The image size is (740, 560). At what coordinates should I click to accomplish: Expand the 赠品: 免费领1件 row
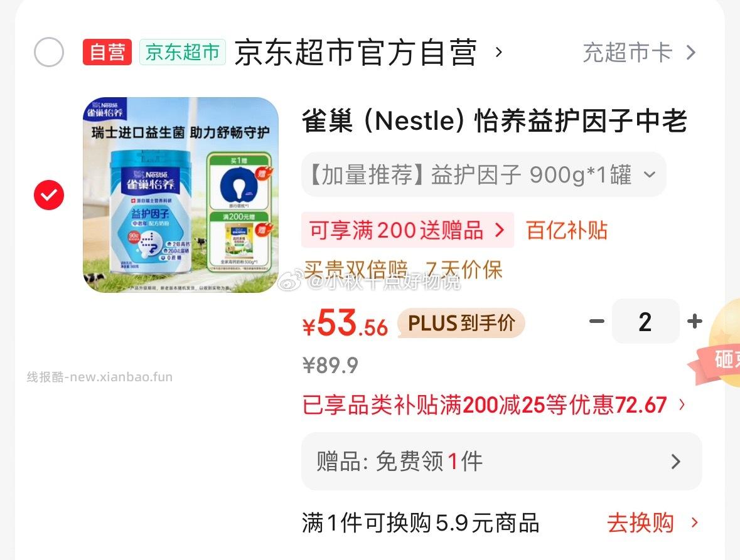click(x=501, y=462)
